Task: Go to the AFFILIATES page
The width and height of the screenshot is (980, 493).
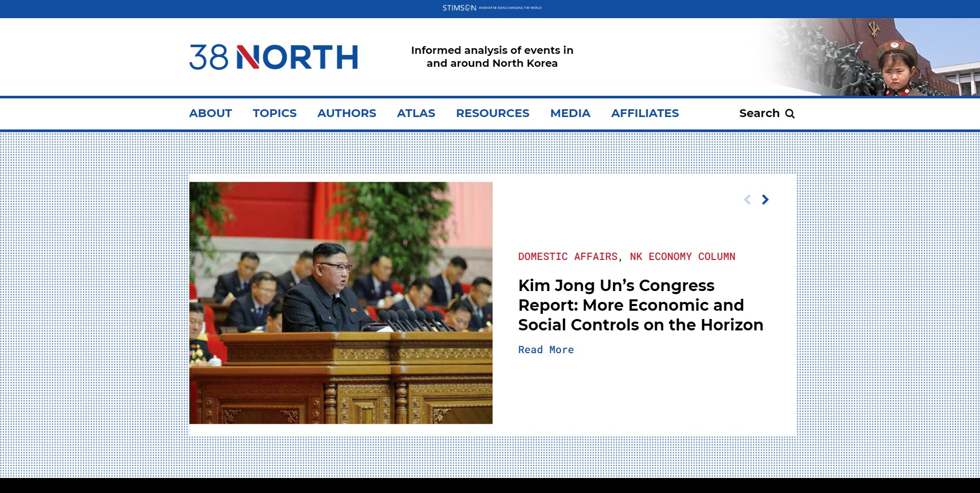Action: 645,113
